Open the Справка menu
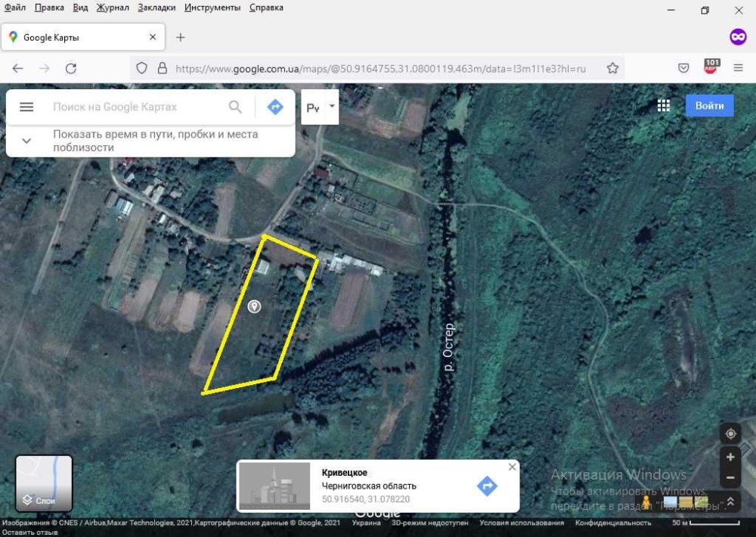The image size is (756, 537). tap(266, 8)
